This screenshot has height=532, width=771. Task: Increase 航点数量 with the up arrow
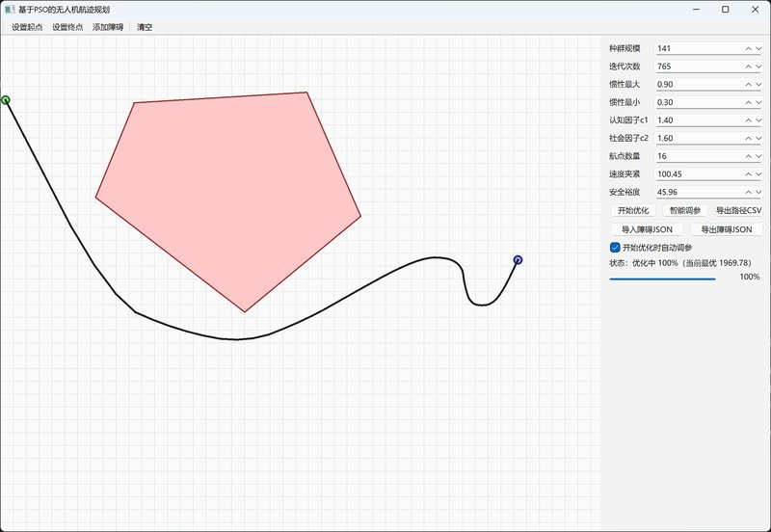[x=748, y=156]
